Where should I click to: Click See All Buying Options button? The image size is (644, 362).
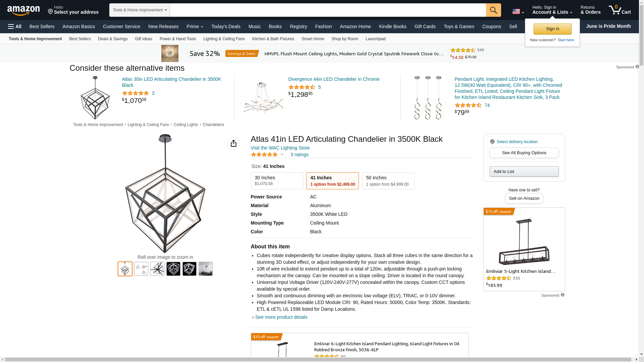coord(524,153)
